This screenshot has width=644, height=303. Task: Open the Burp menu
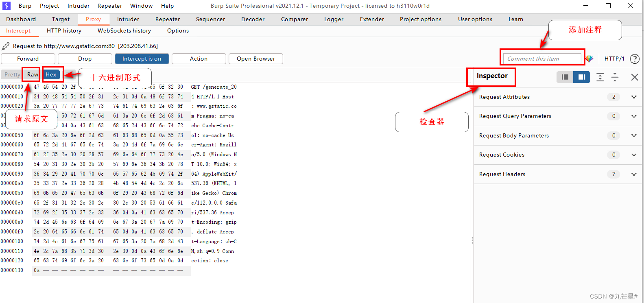[25, 6]
